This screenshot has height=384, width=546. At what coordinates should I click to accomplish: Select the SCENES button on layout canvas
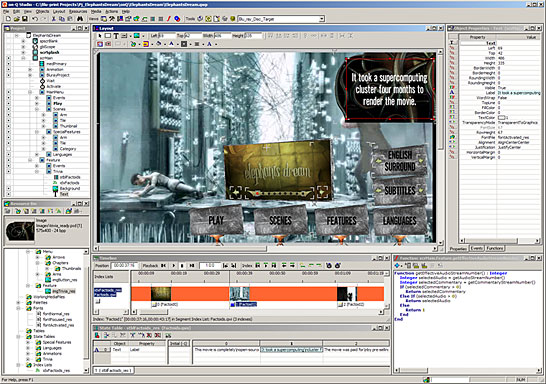pos(281,220)
